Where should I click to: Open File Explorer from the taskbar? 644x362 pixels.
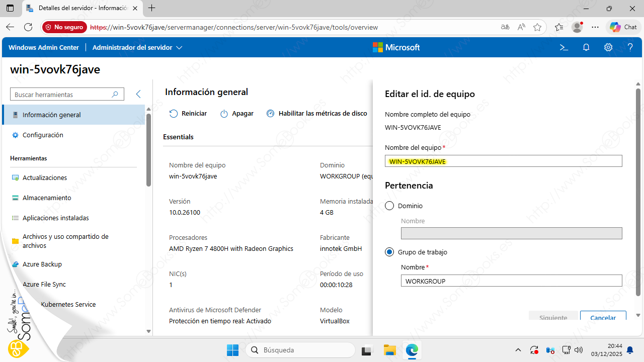[x=389, y=350]
